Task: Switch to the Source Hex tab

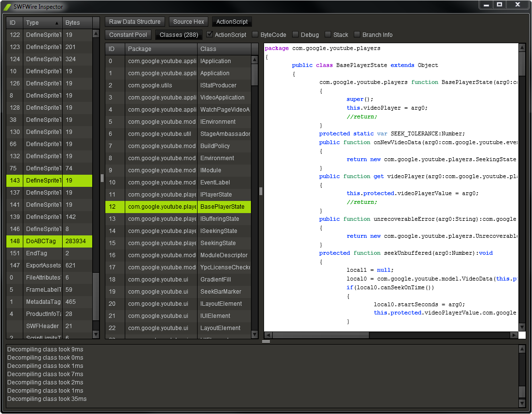Action: click(189, 22)
